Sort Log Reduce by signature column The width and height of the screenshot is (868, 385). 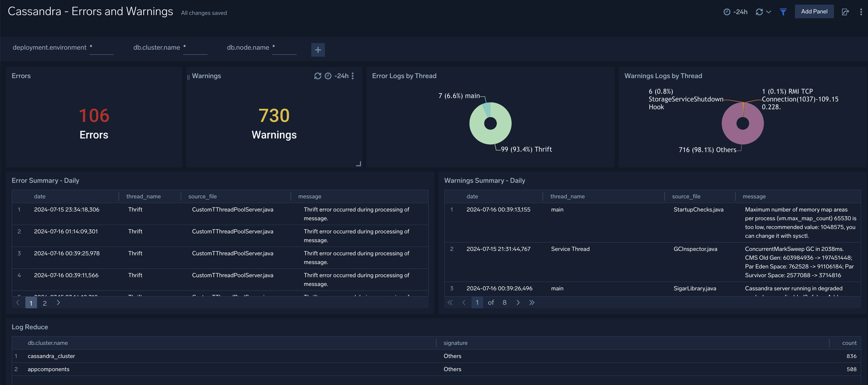(455, 343)
